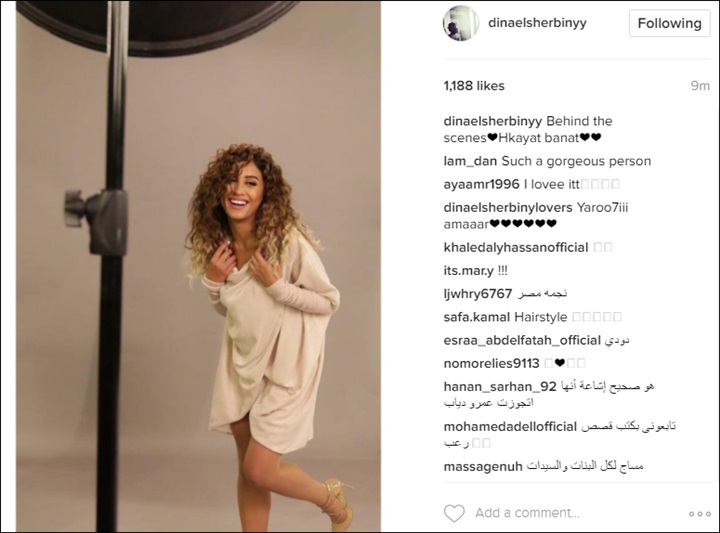Viewport: 720px width, 533px height.
Task: Visit safa.kamal commenter profile
Action: (x=477, y=317)
